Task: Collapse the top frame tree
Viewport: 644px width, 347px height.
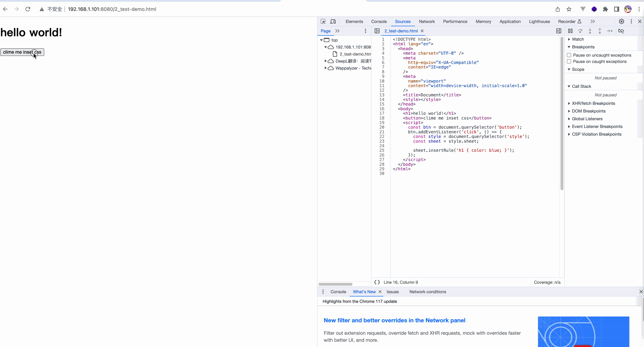Action: point(321,40)
